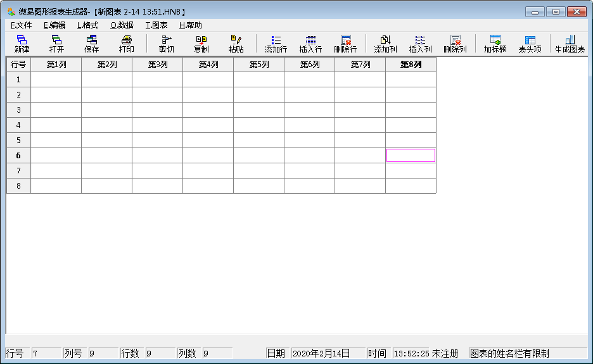Click the 表头项 (Header items) icon
The image size is (593, 364).
point(530,44)
